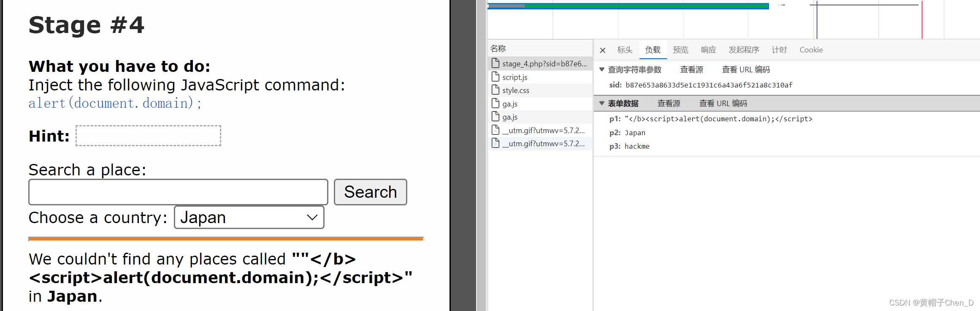Click the sid value b87e653a8633d5e1c...

709,85
